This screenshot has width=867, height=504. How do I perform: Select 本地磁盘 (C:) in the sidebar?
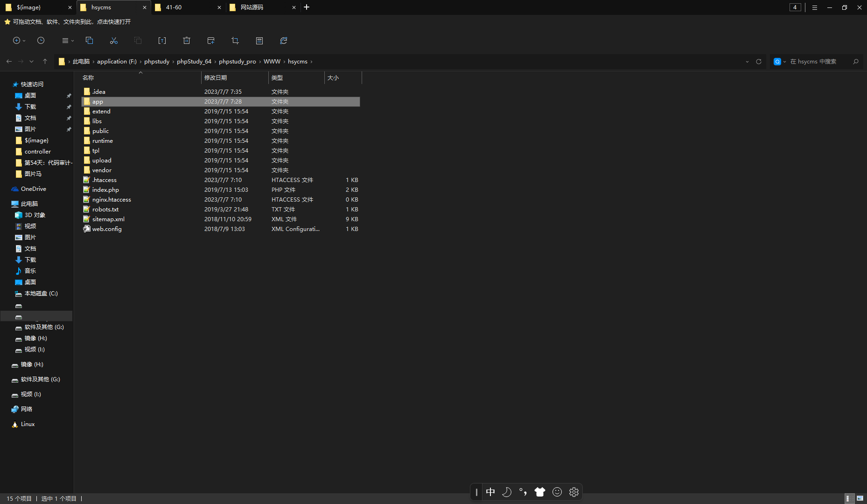[41, 294]
